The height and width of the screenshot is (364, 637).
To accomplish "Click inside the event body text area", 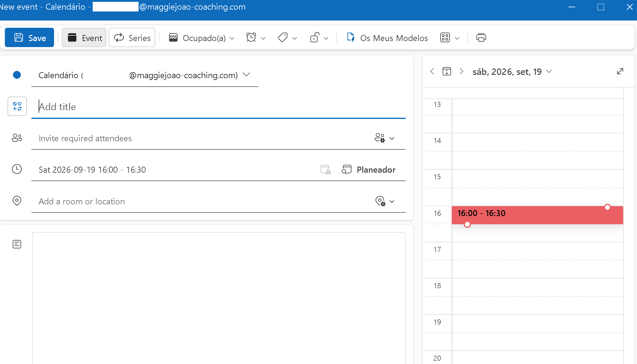I will click(x=219, y=298).
